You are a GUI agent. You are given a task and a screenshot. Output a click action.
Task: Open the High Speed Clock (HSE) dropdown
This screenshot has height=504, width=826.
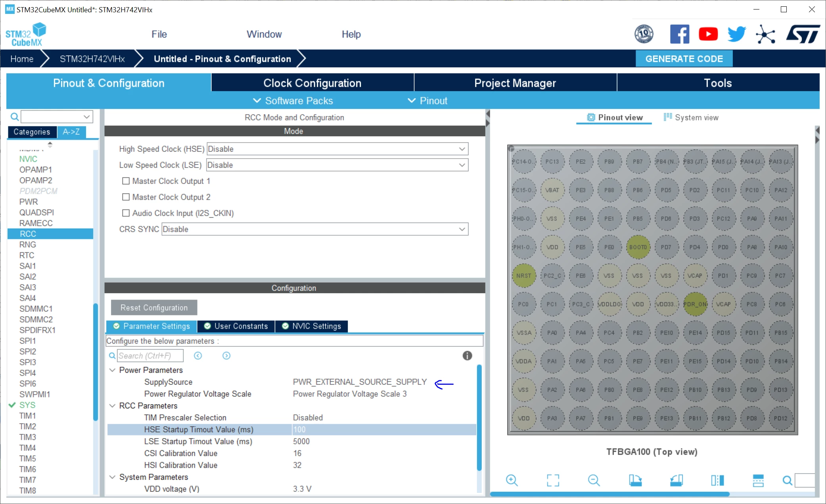tap(337, 149)
